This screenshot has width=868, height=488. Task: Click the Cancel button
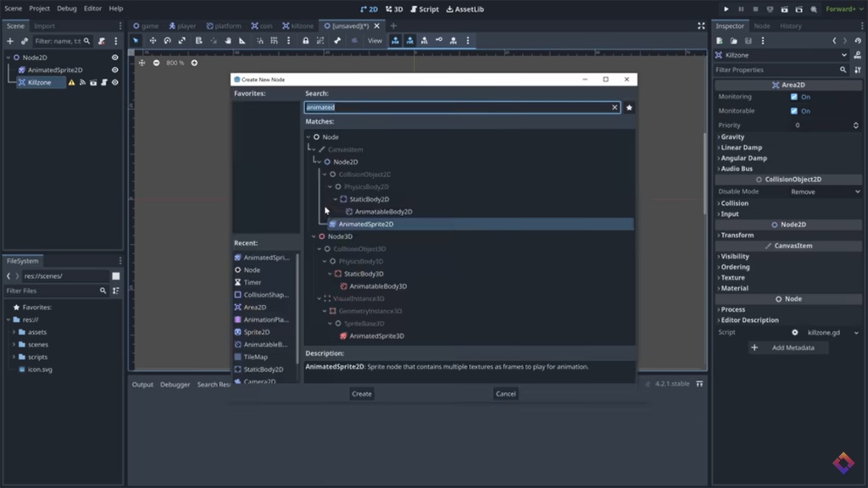[505, 394]
